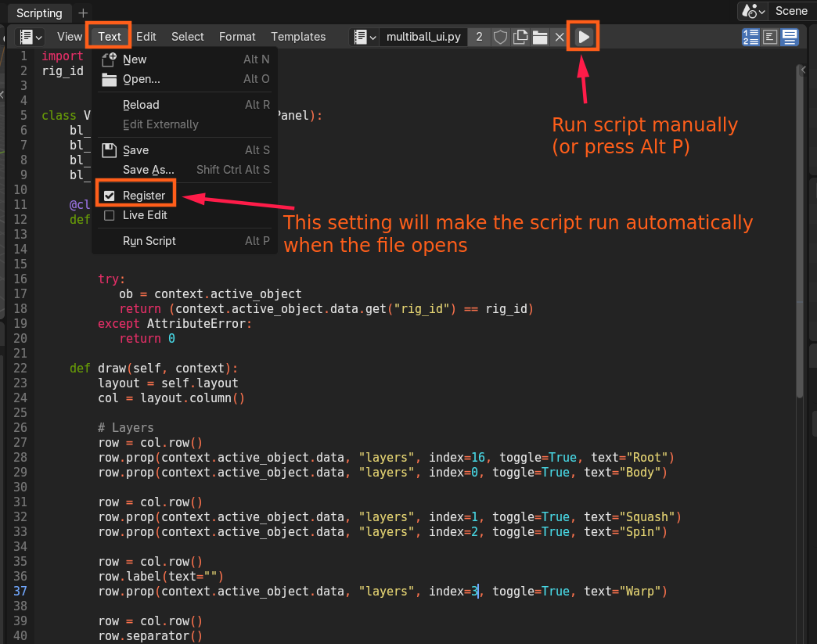This screenshot has width=817, height=644.
Task: Add new workspace with plus tab
Action: [x=83, y=13]
